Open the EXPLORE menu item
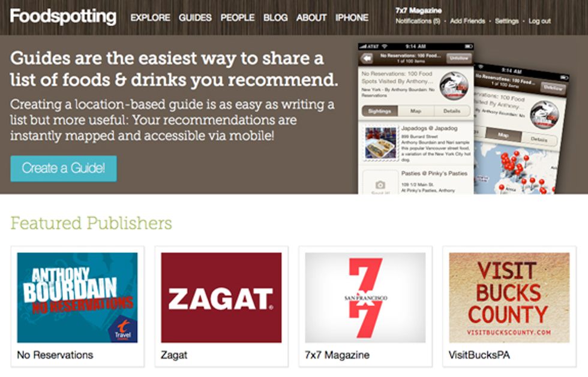 pos(151,17)
